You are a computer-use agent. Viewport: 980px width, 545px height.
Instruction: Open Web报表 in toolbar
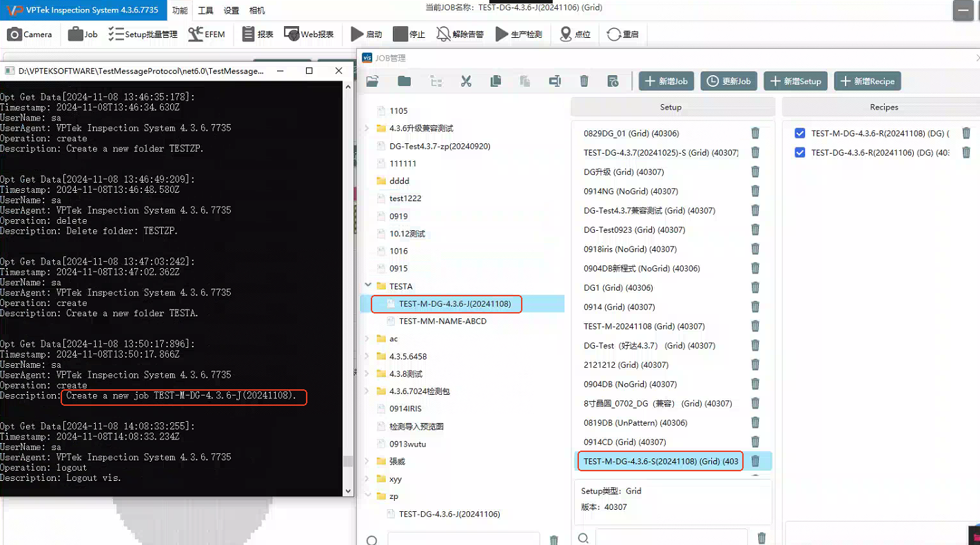coord(309,34)
